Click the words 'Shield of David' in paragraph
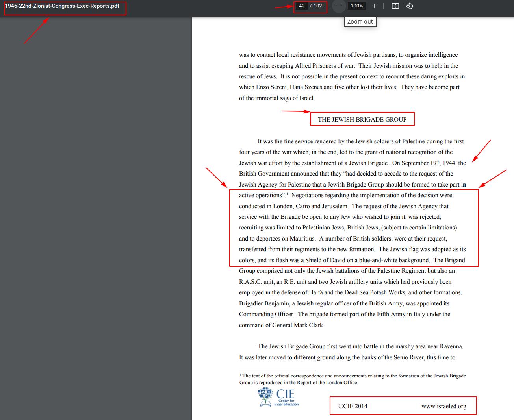 [x=325, y=260]
